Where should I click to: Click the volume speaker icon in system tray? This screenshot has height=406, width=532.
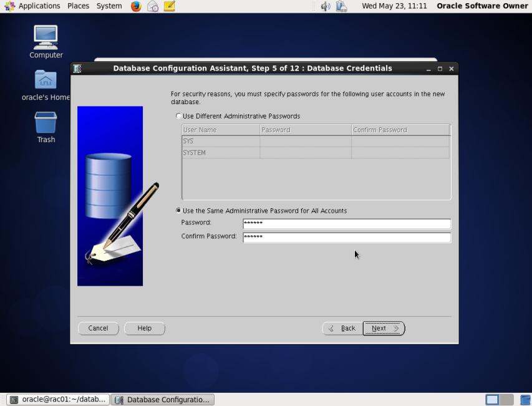click(x=325, y=7)
